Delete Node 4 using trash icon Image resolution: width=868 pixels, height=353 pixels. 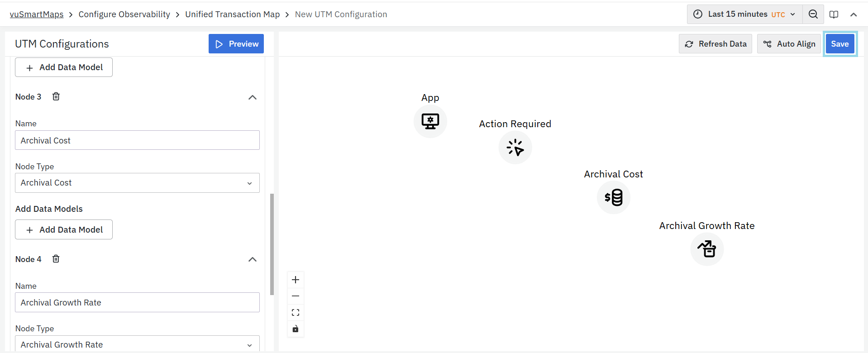coord(56,259)
